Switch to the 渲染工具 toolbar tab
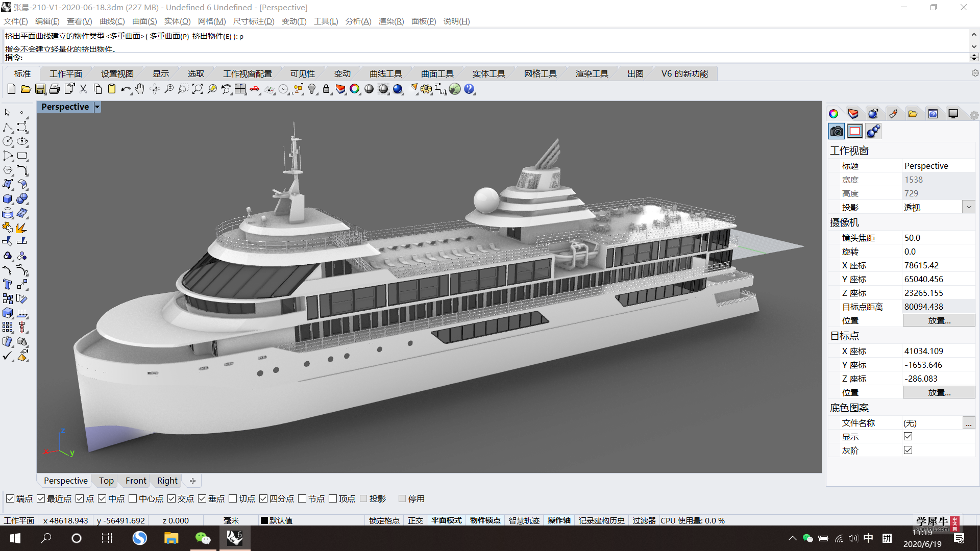The width and height of the screenshot is (980, 551). pyautogui.click(x=592, y=73)
